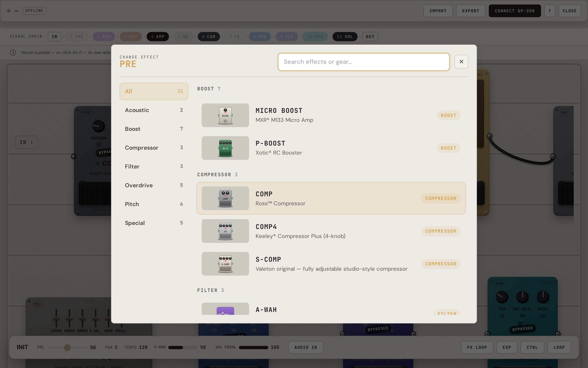The height and width of the screenshot is (368, 588).
Task: Click the AUDIO IN button
Action: tap(306, 347)
